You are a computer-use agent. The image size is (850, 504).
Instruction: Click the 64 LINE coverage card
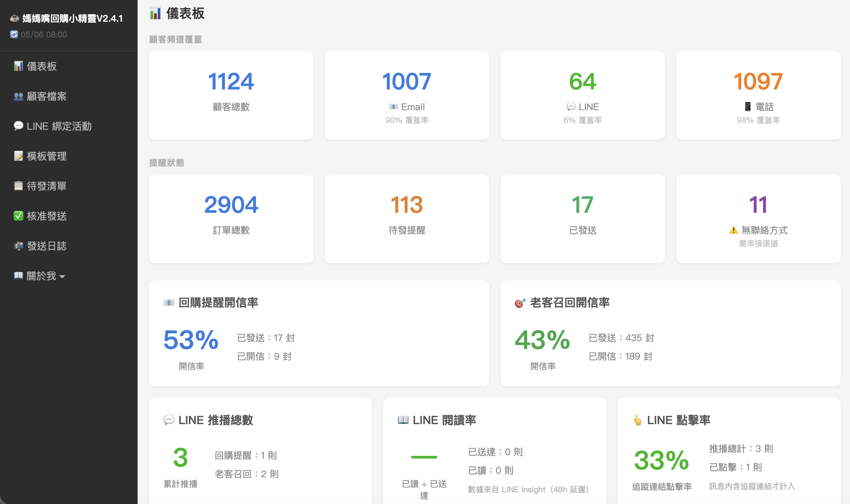(583, 95)
